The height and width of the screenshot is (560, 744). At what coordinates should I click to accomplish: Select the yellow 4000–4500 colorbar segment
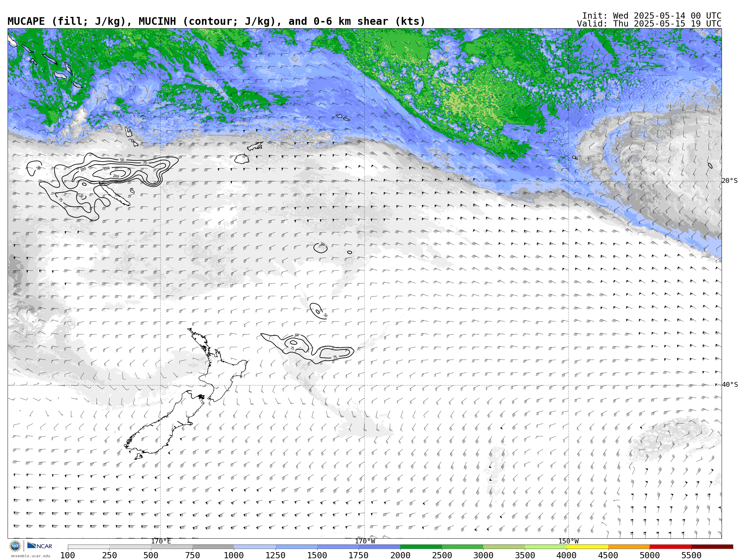[x=587, y=547]
